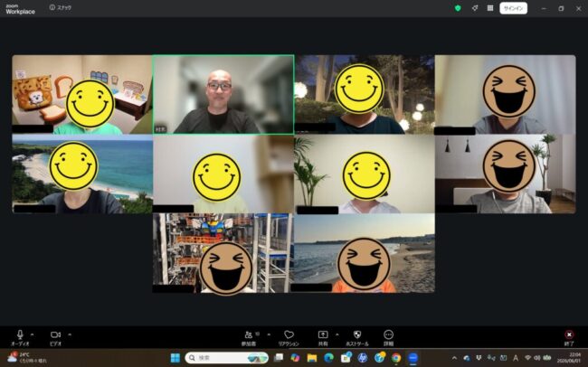Open the OneDrive cloud tray icon

tap(467, 358)
